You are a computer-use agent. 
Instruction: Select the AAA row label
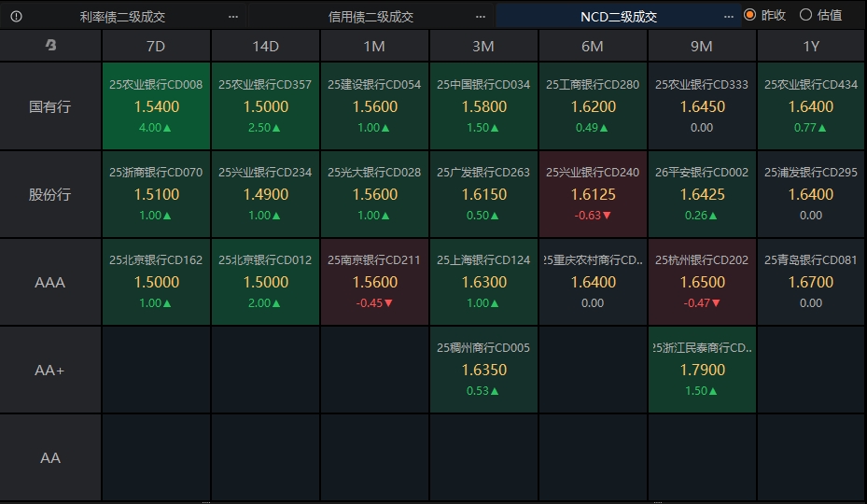[x=50, y=282]
